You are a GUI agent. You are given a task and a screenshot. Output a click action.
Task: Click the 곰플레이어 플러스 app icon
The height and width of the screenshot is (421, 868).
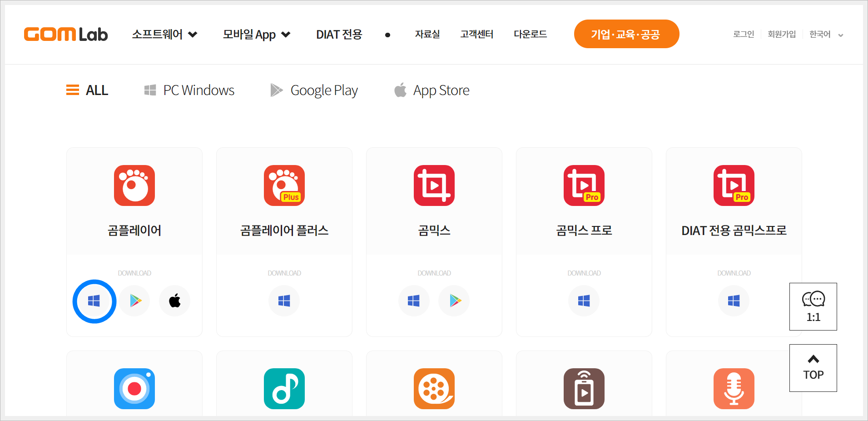tap(284, 185)
